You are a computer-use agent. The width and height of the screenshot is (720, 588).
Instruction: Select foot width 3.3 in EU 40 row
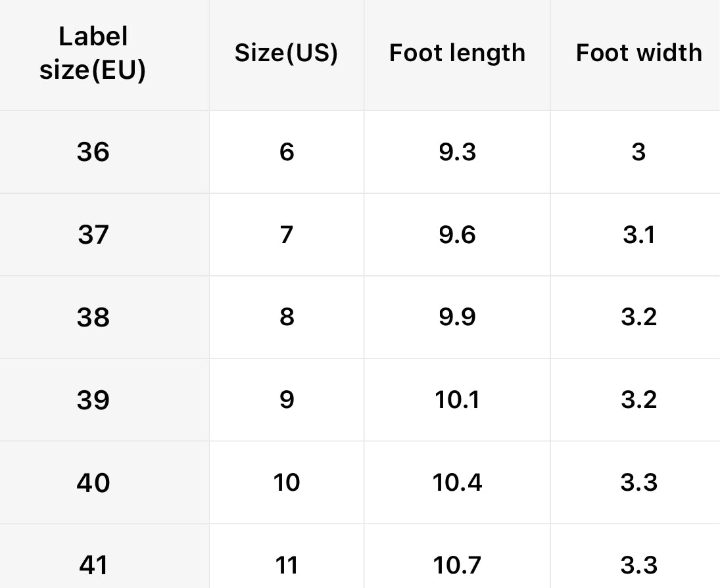(x=638, y=483)
